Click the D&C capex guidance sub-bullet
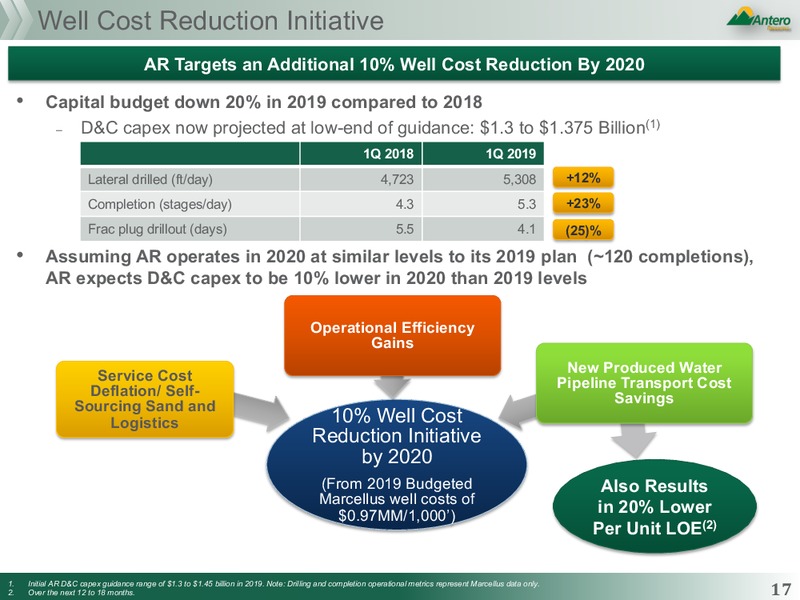The image size is (800, 600). 370,127
